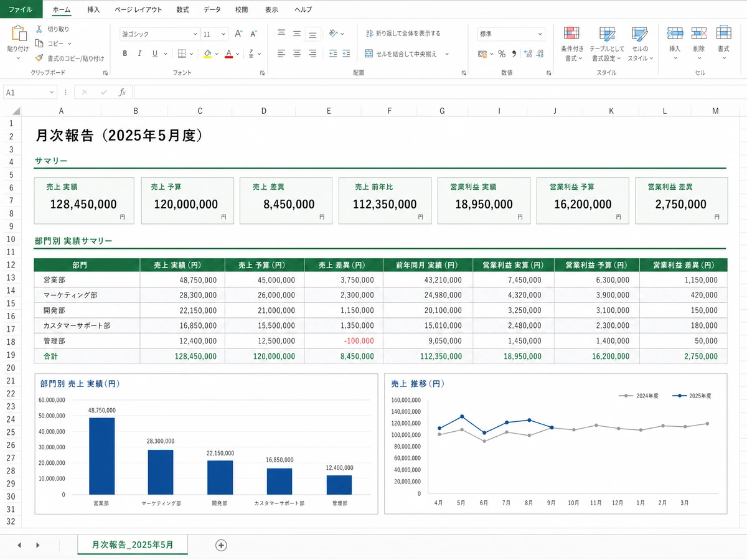Click the Borders grid icon
The height and width of the screenshot is (560, 747).
point(182,54)
